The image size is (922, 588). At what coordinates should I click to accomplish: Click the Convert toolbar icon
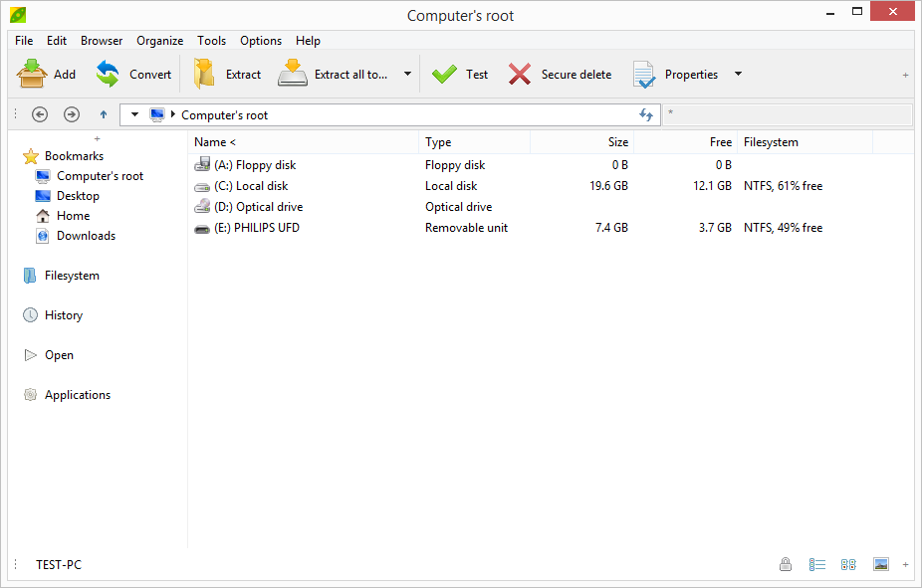click(x=108, y=75)
